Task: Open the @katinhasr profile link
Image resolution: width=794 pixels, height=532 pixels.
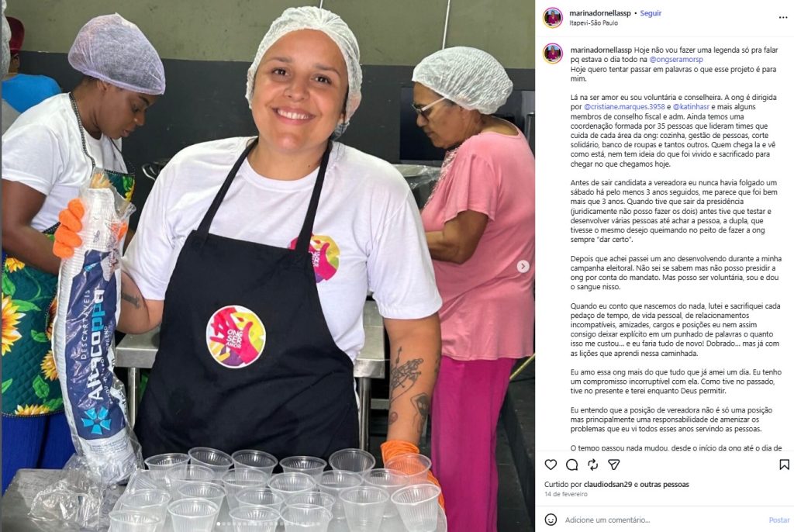Action: point(691,107)
